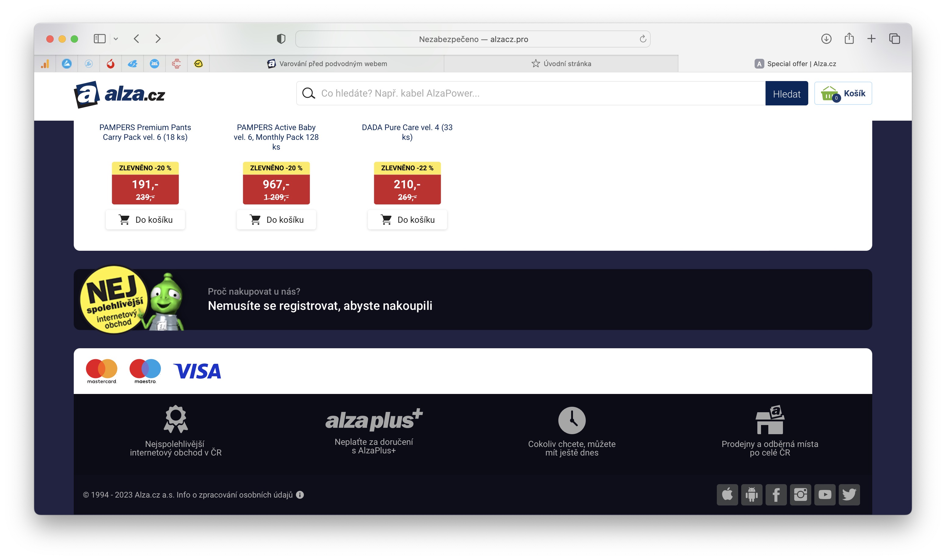This screenshot has width=946, height=560.
Task: Open the Instagram social icon
Action: coord(800,494)
